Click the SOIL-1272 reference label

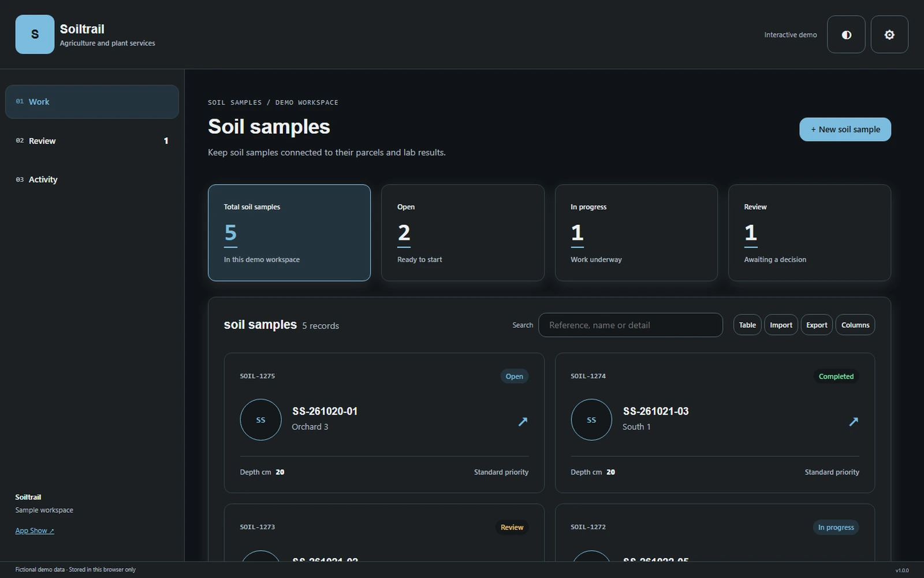(x=588, y=527)
